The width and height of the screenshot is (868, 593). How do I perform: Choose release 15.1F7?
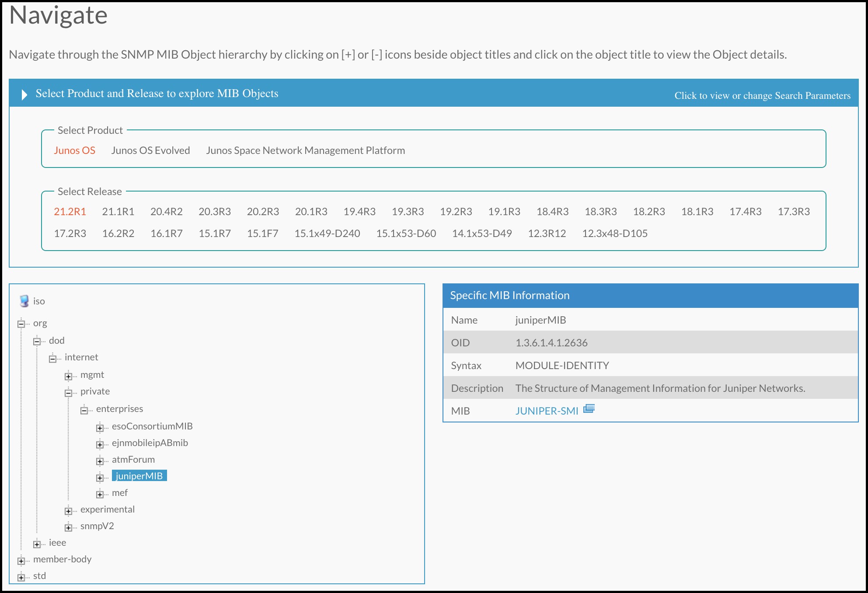pos(262,234)
